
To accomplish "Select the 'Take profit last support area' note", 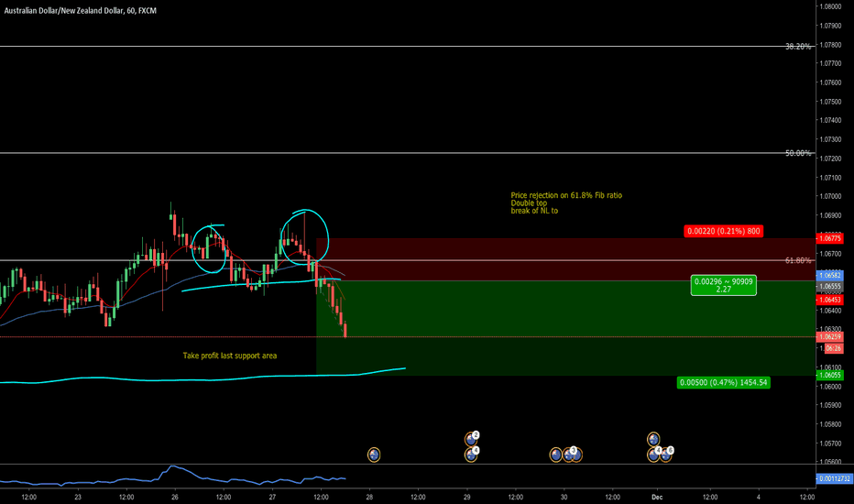I will (x=230, y=356).
